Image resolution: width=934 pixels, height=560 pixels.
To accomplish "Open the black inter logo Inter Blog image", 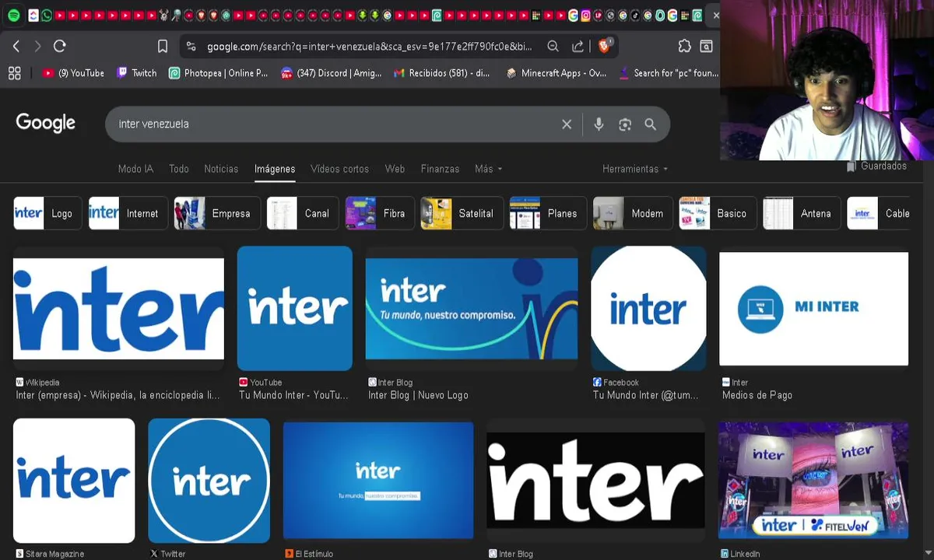I will coord(595,481).
